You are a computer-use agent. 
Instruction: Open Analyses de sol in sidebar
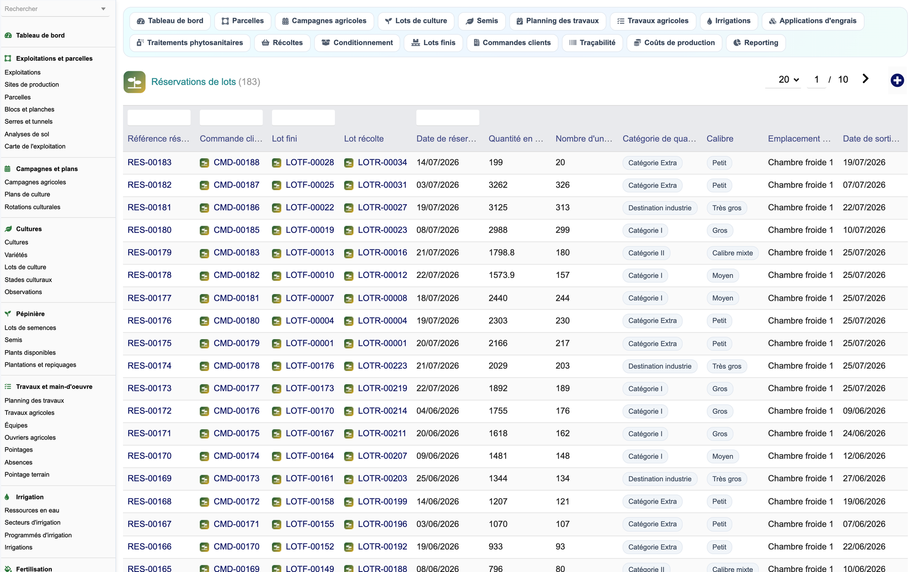point(27,134)
